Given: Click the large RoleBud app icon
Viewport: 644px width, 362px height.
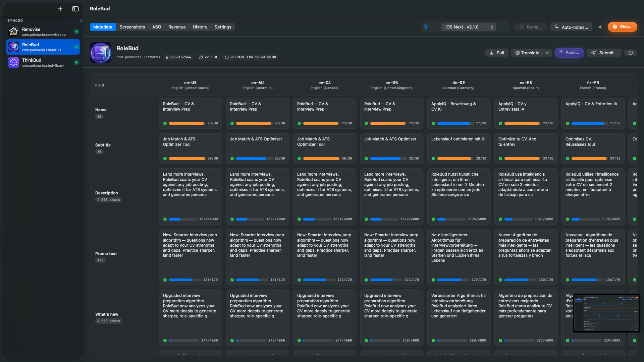Looking at the screenshot, I should [x=101, y=53].
